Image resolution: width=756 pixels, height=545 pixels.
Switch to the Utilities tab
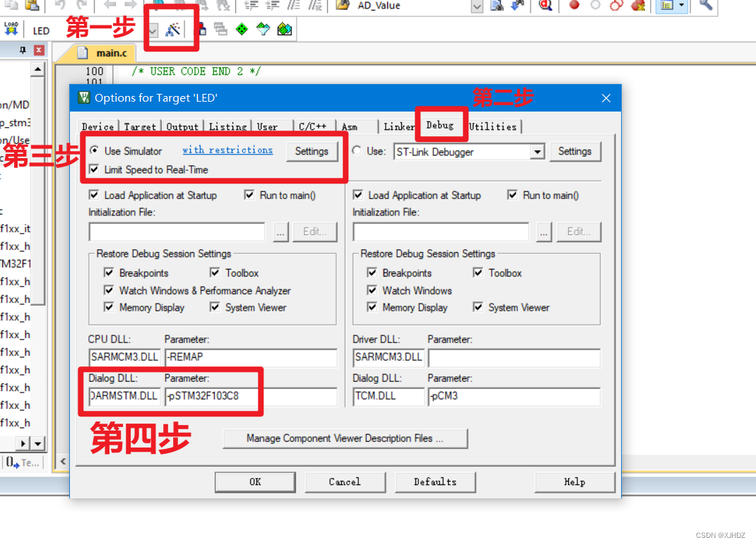point(492,127)
